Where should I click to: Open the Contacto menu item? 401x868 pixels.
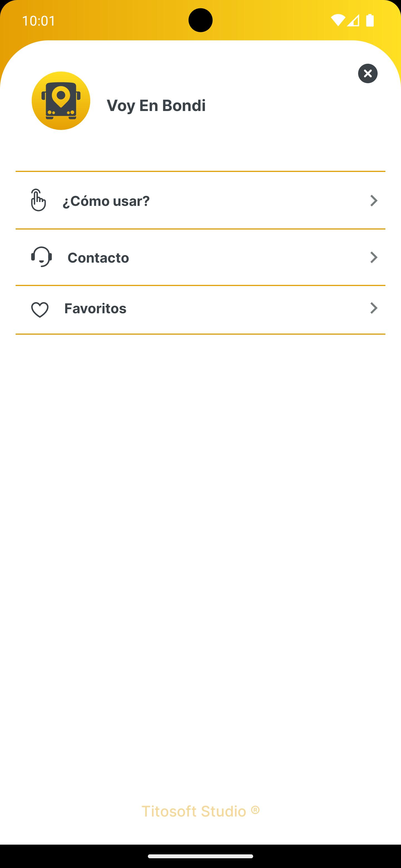98,258
